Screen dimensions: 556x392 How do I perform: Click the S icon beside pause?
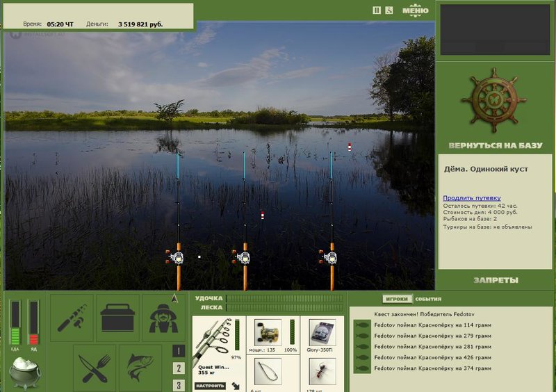(389, 10)
